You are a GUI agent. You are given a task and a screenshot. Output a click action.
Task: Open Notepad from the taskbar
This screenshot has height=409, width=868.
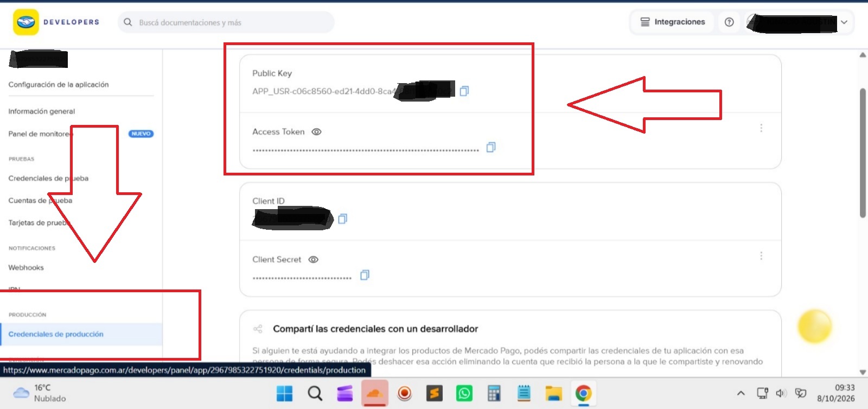pyautogui.click(x=524, y=393)
